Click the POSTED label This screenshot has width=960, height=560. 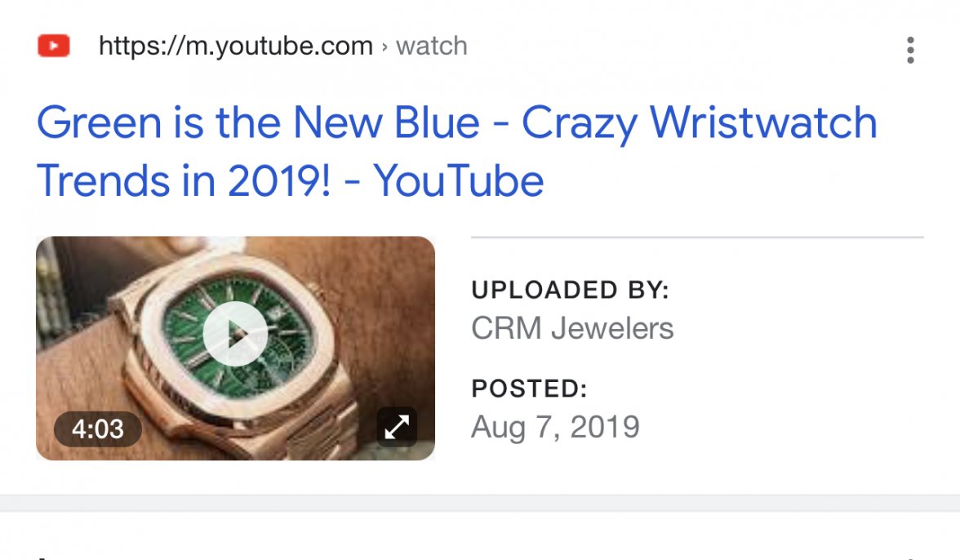[x=529, y=389]
